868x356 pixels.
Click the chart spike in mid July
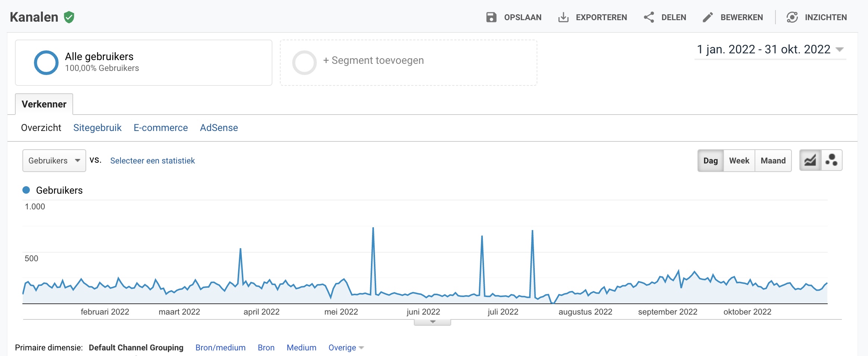pos(533,231)
